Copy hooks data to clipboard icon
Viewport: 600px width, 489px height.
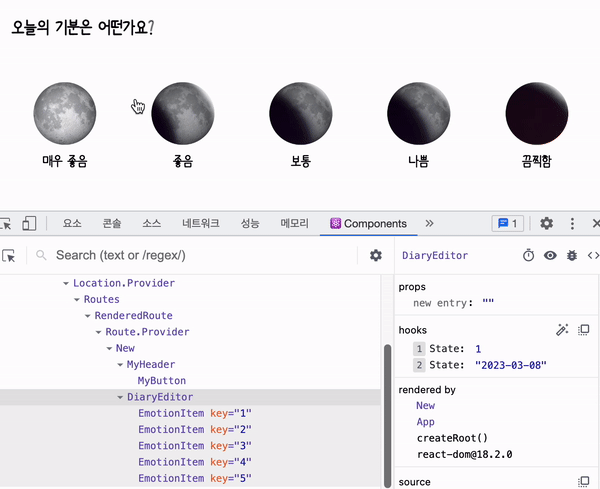(x=584, y=330)
